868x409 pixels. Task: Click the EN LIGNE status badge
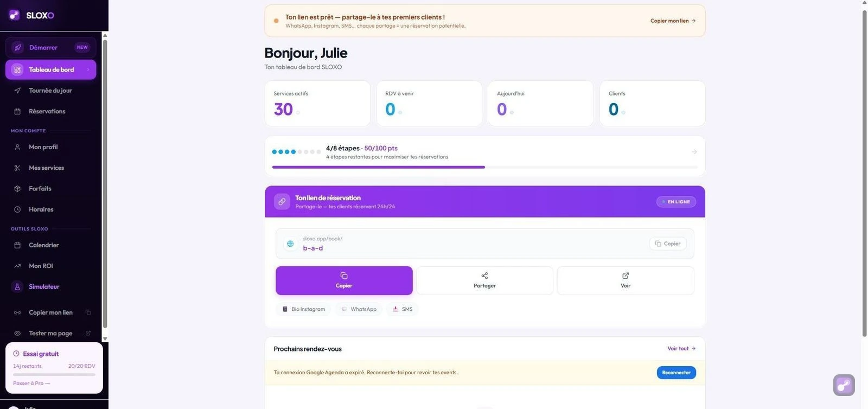click(x=676, y=202)
